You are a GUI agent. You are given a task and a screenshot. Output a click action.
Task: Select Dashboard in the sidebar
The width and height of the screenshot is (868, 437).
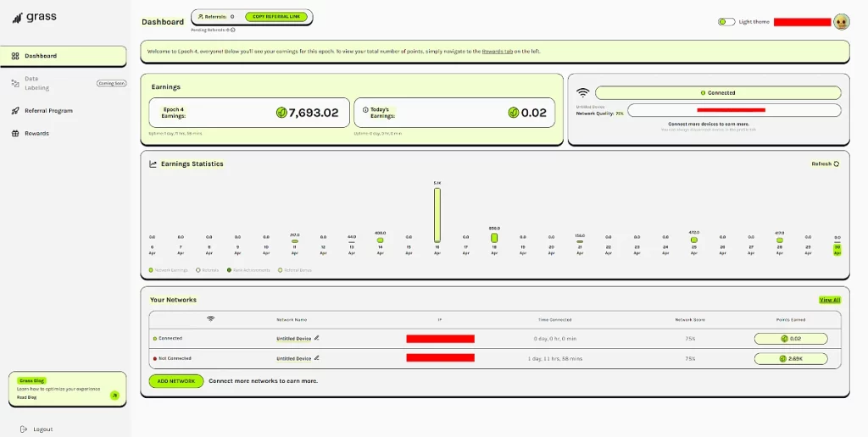[x=40, y=56]
